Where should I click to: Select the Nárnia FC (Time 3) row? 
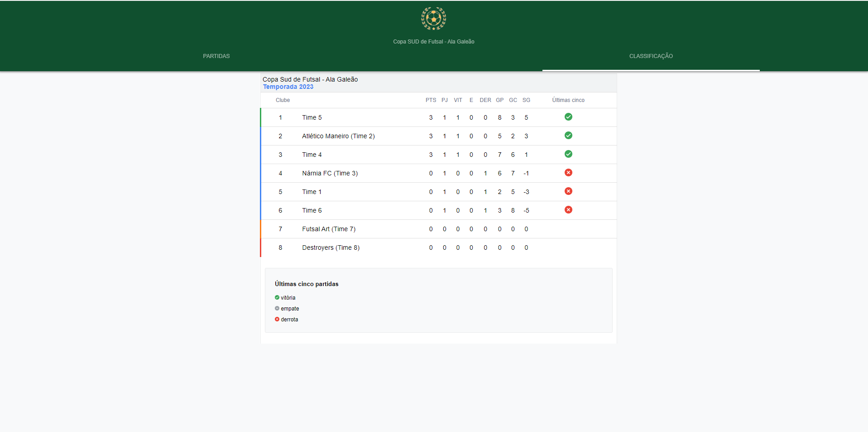coord(330,174)
